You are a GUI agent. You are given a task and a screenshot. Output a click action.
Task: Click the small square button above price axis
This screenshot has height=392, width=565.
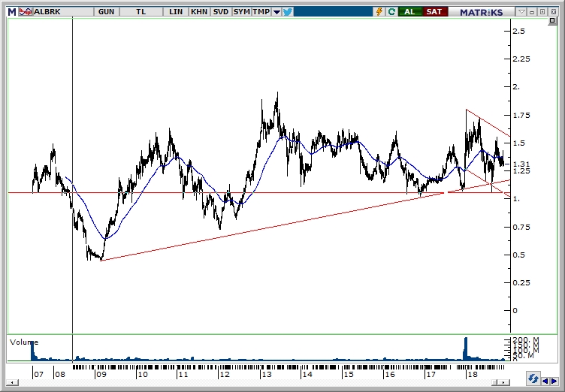point(552,21)
